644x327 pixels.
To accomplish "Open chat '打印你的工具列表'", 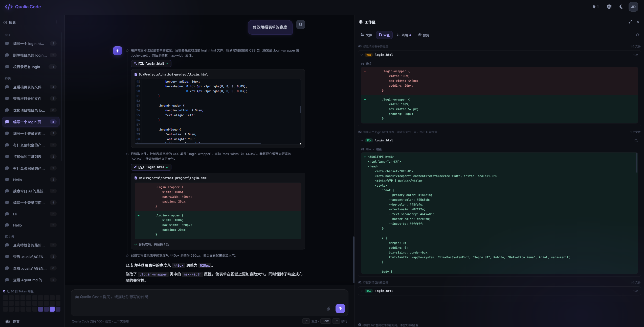I will (31, 157).
